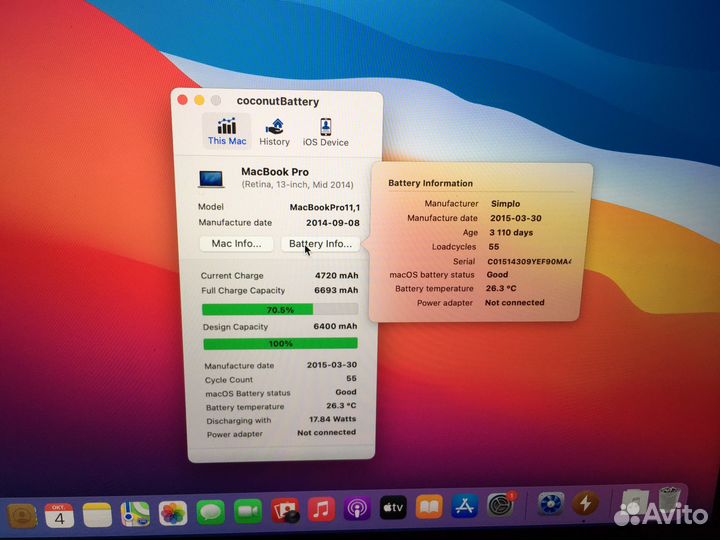The width and height of the screenshot is (720, 540).
Task: Click the Battery Info... button
Action: tap(320, 244)
